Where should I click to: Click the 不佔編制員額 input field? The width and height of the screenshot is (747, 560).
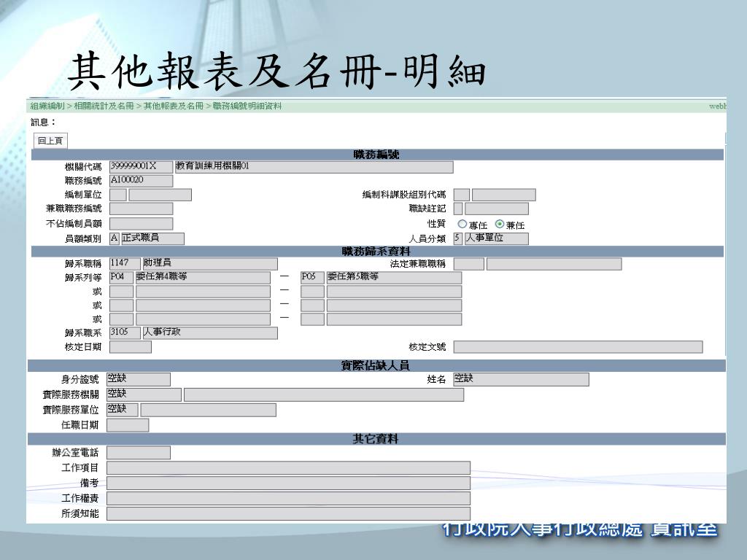pyautogui.click(x=141, y=224)
